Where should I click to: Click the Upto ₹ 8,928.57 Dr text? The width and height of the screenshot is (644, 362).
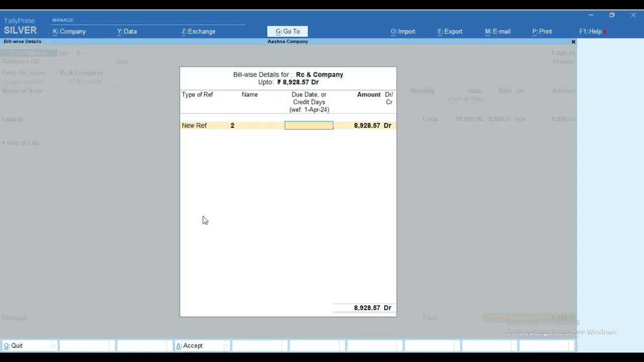click(x=288, y=82)
